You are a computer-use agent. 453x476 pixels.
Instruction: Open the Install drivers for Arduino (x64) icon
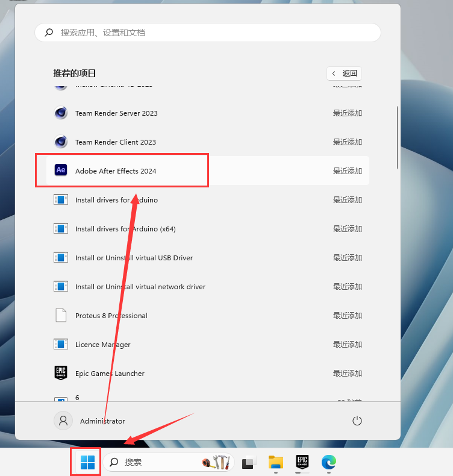(61, 228)
